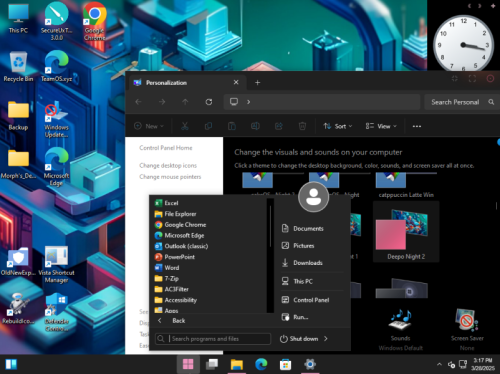Open RebuildIco... desktop shortcut
The image size is (500, 374).
pyautogui.click(x=18, y=308)
